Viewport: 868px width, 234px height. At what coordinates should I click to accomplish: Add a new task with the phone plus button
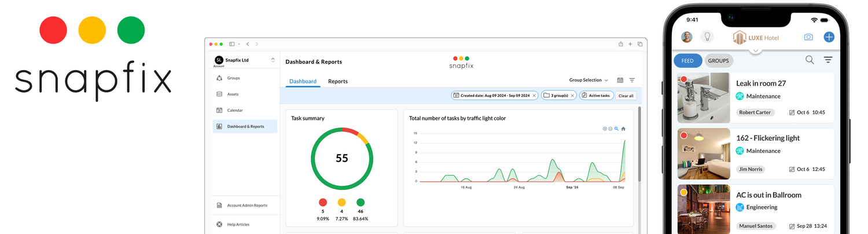pos(829,37)
